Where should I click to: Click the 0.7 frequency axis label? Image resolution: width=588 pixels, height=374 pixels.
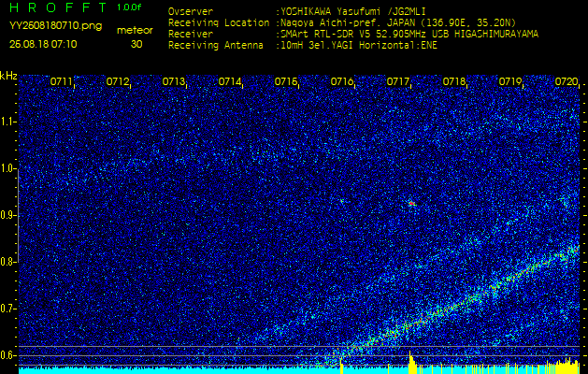coord(7,309)
